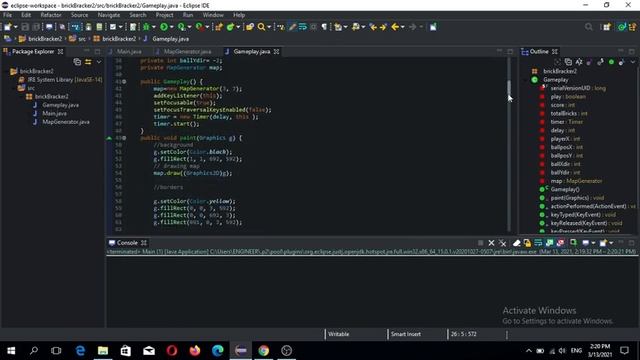Open the Window menu

(213, 15)
